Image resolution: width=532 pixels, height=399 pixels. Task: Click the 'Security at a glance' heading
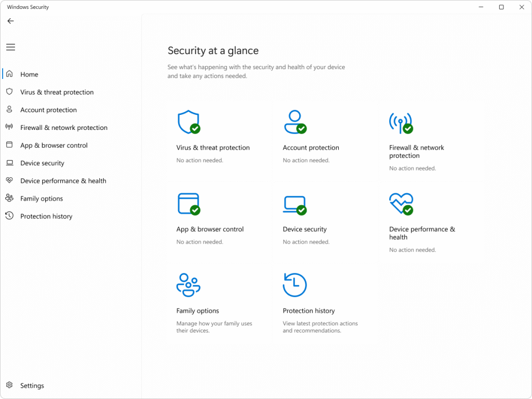(213, 50)
